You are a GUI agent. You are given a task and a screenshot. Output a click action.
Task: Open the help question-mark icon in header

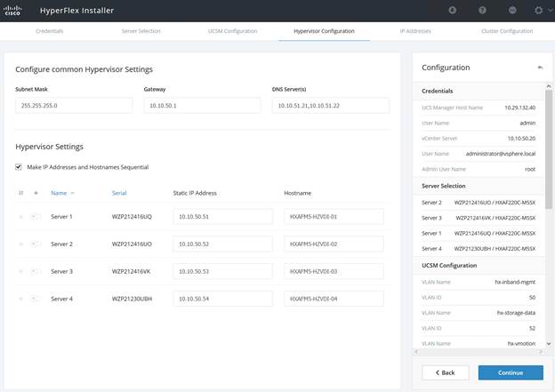point(482,11)
